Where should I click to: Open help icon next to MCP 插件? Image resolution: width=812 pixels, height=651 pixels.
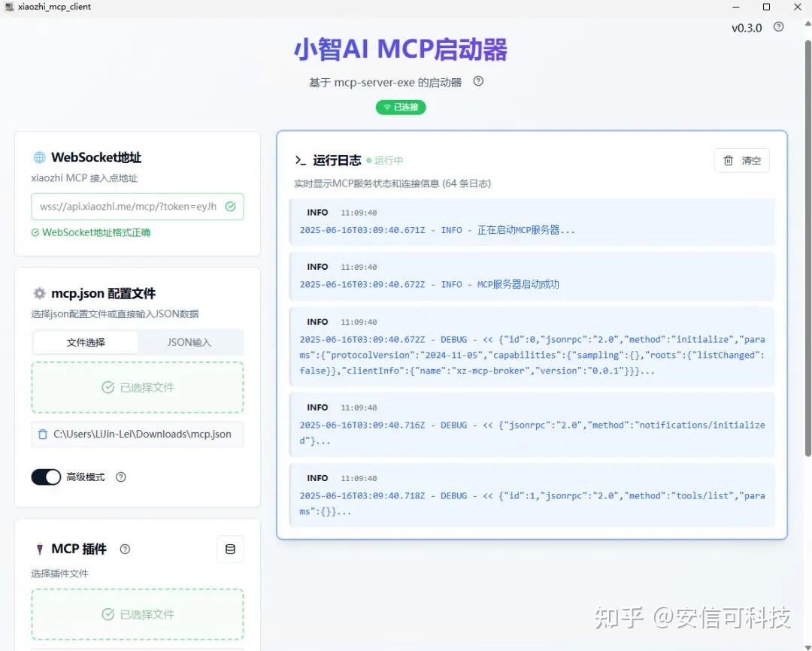125,549
